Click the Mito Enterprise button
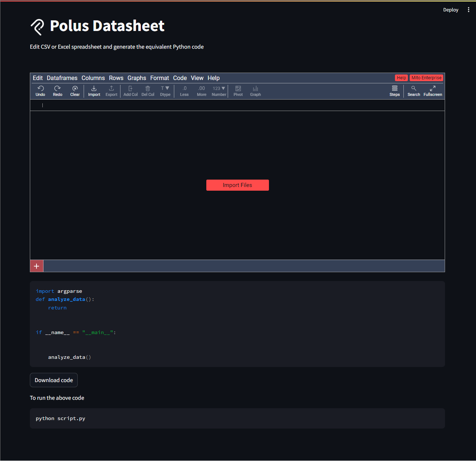This screenshot has width=476, height=461. coord(426,78)
